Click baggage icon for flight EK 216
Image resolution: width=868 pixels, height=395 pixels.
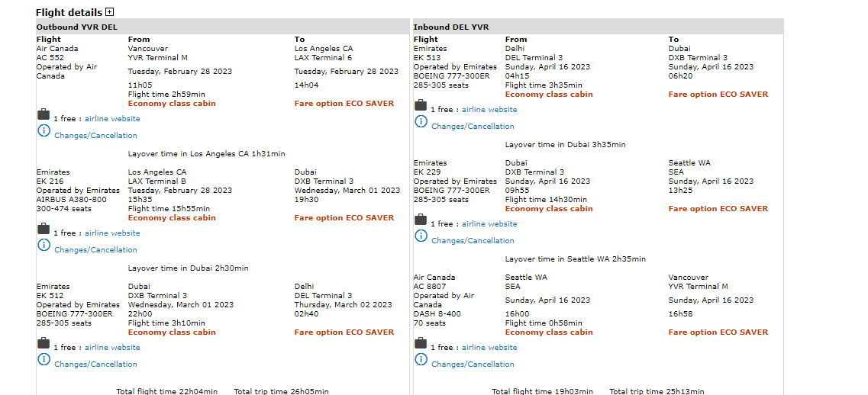coord(44,229)
